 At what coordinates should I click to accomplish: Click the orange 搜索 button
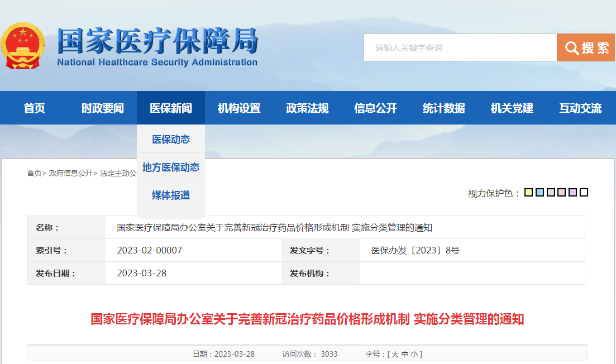click(586, 47)
